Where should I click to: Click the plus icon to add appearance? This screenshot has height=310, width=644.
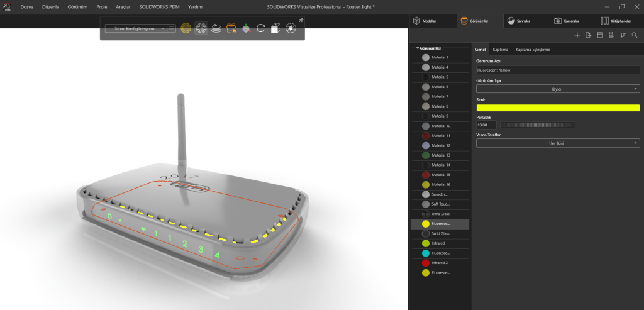point(577,35)
